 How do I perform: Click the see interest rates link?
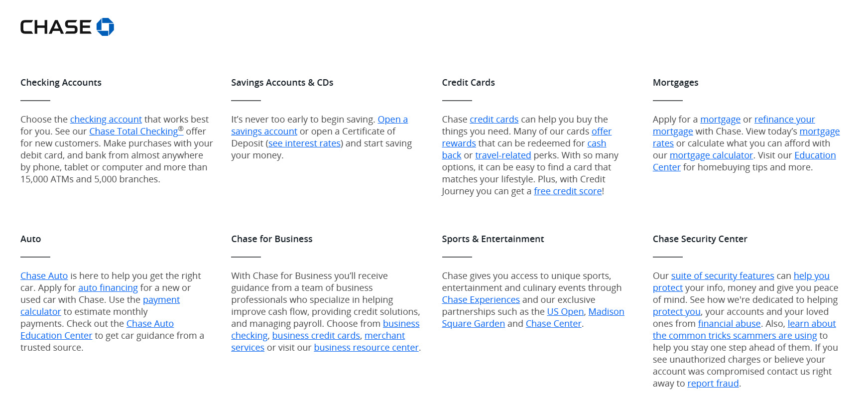304,143
